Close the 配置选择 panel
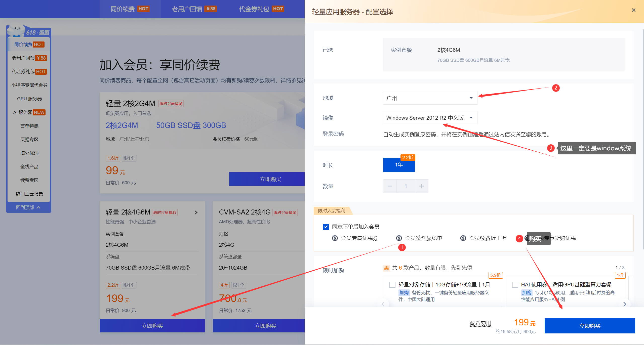 pyautogui.click(x=633, y=10)
